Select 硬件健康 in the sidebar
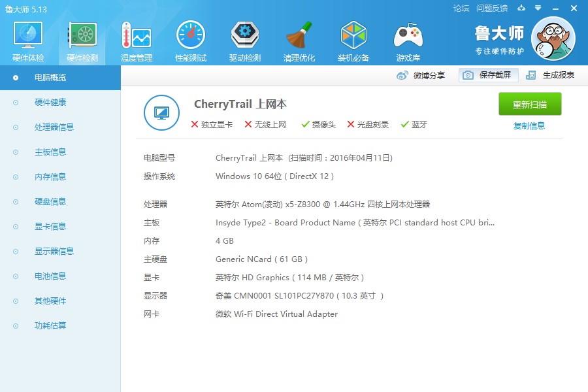Image resolution: width=588 pixels, height=392 pixels. [50, 103]
